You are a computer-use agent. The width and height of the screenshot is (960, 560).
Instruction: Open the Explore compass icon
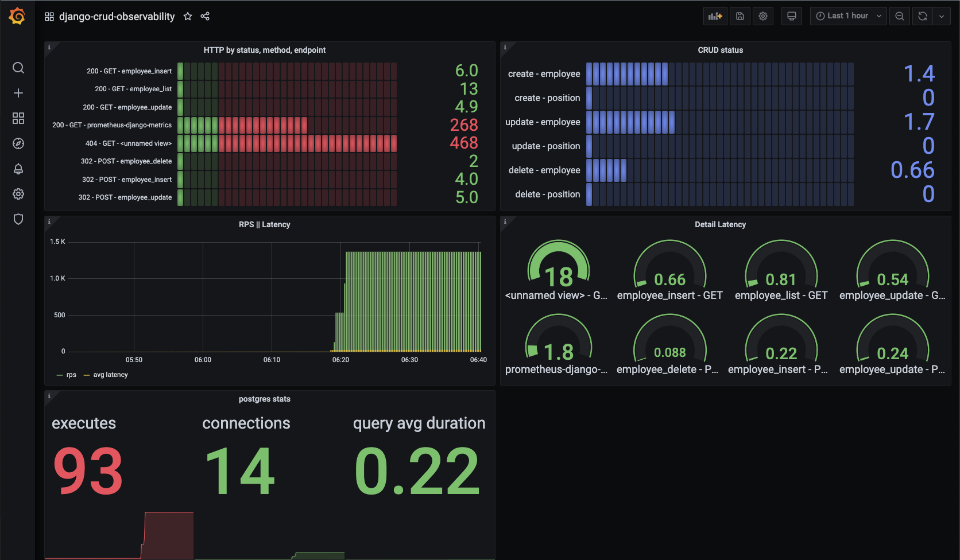point(18,143)
